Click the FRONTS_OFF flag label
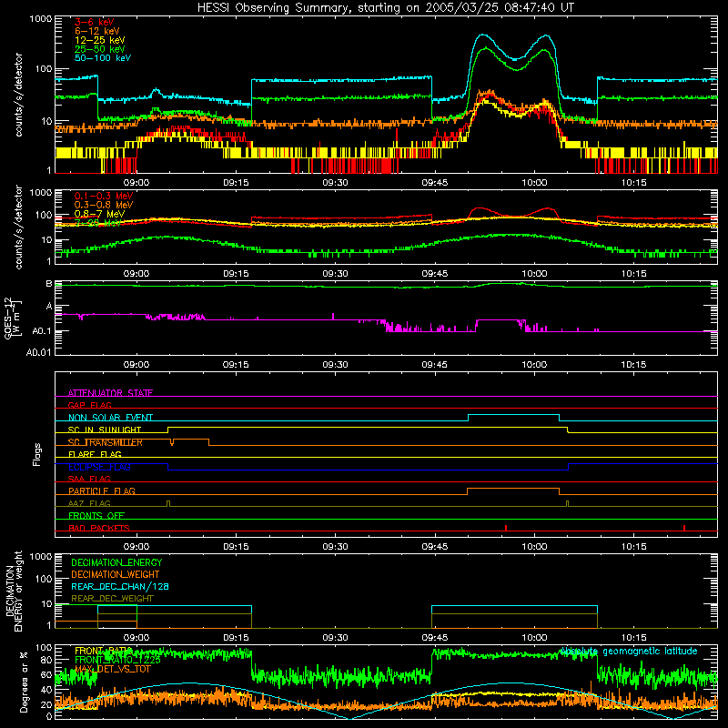The height and width of the screenshot is (728, 728). [x=96, y=515]
